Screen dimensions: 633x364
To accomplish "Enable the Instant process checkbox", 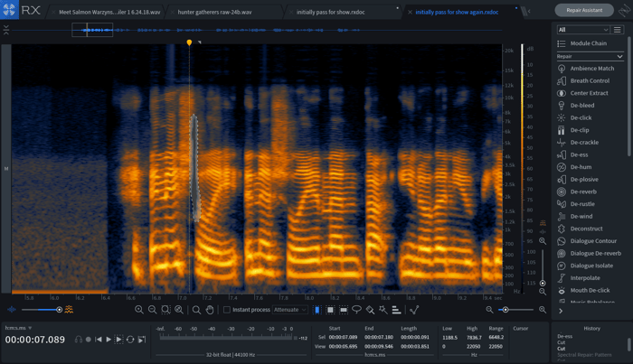I will 227,310.
